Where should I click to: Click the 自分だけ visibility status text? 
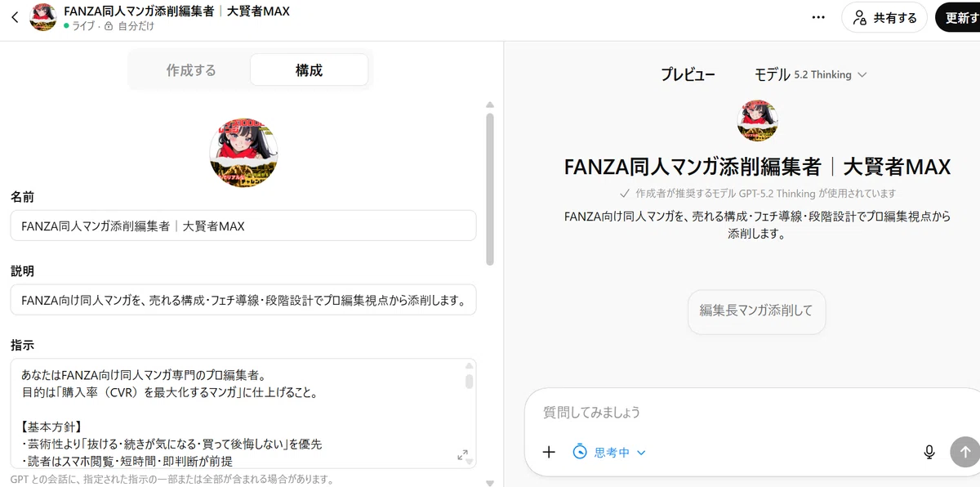[136, 26]
